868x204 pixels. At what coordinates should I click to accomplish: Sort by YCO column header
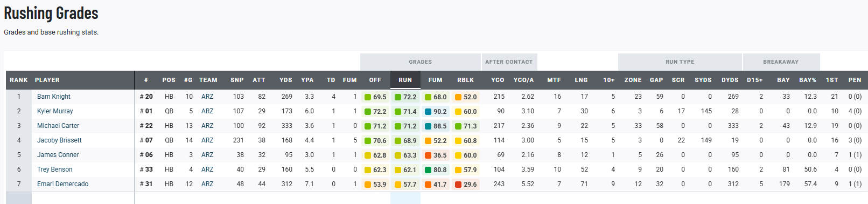click(498, 80)
